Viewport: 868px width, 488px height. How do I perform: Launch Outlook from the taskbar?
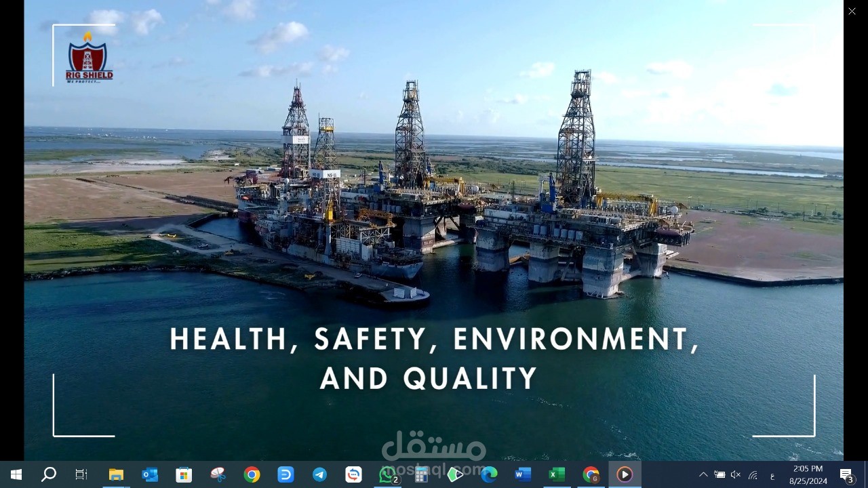click(150, 474)
